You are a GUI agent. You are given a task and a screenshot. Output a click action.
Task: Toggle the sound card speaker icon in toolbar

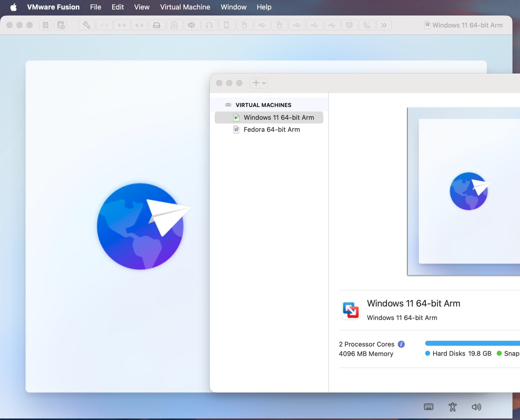click(192, 25)
